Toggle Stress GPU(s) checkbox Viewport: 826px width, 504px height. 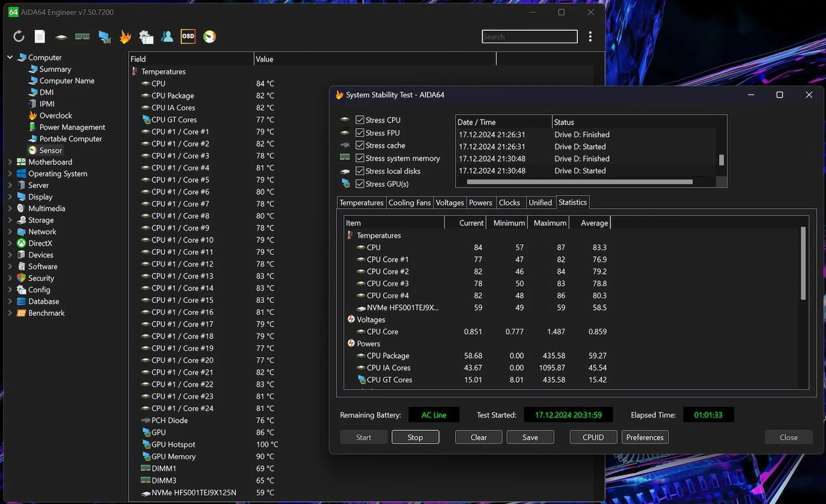click(360, 184)
